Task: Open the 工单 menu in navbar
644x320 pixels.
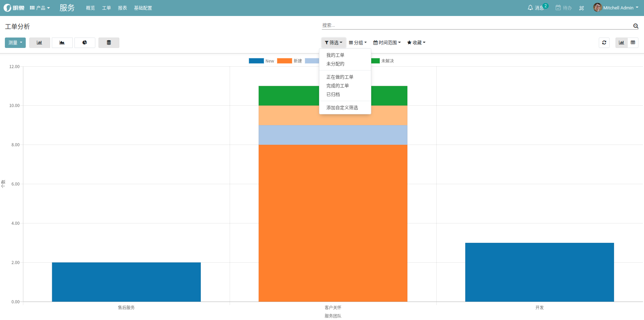Action: coord(106,8)
